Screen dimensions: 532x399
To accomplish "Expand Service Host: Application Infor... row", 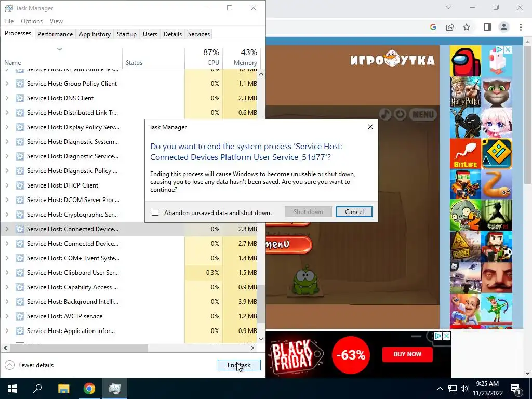I will [x=7, y=331].
